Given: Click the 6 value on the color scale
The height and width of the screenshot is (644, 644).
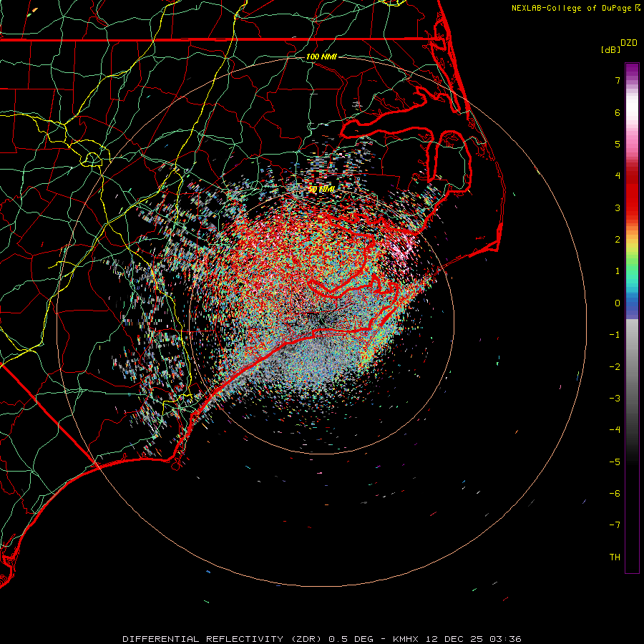Looking at the screenshot, I should (x=618, y=112).
